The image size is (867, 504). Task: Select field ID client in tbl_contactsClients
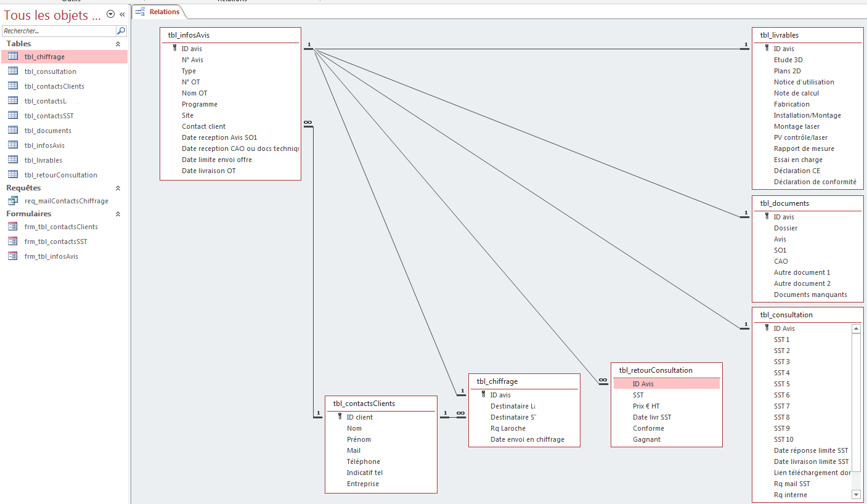(359, 417)
